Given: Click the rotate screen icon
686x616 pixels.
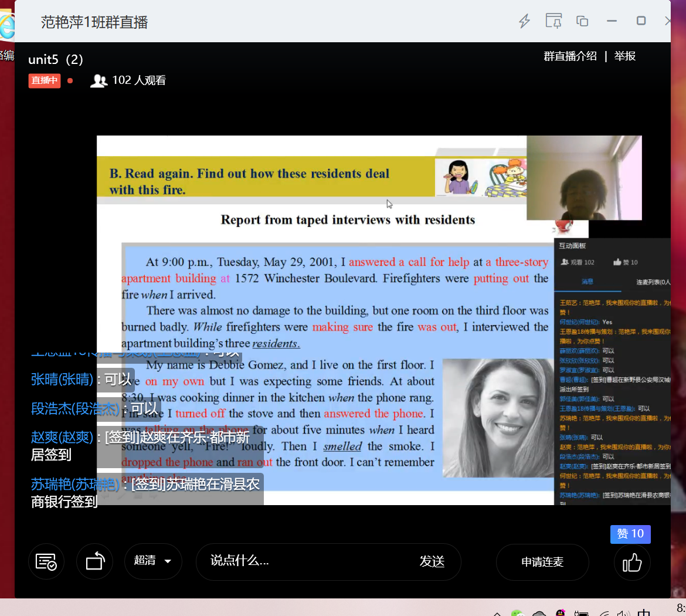Looking at the screenshot, I should [95, 562].
